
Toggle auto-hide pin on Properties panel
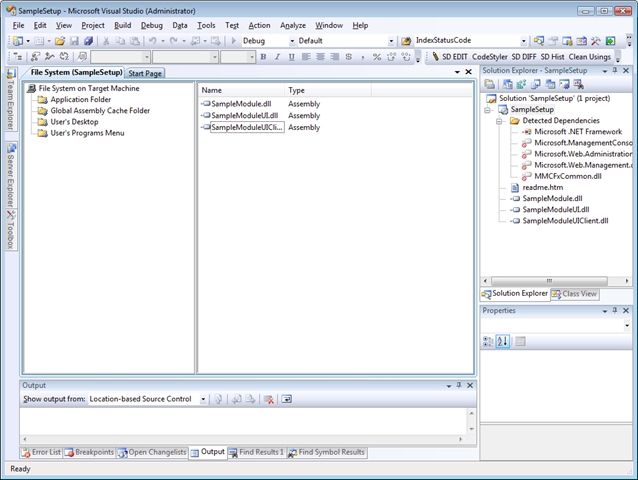[x=615, y=310]
